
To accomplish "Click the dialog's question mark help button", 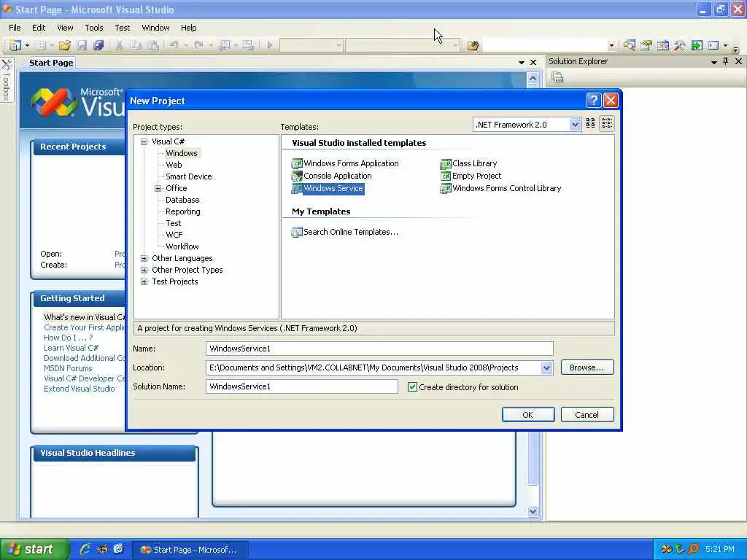I will pyautogui.click(x=593, y=101).
